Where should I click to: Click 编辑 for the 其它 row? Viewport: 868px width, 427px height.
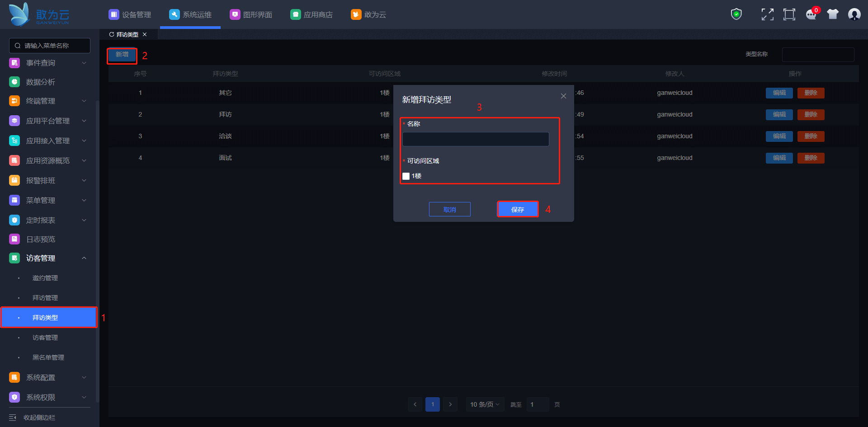[779, 93]
